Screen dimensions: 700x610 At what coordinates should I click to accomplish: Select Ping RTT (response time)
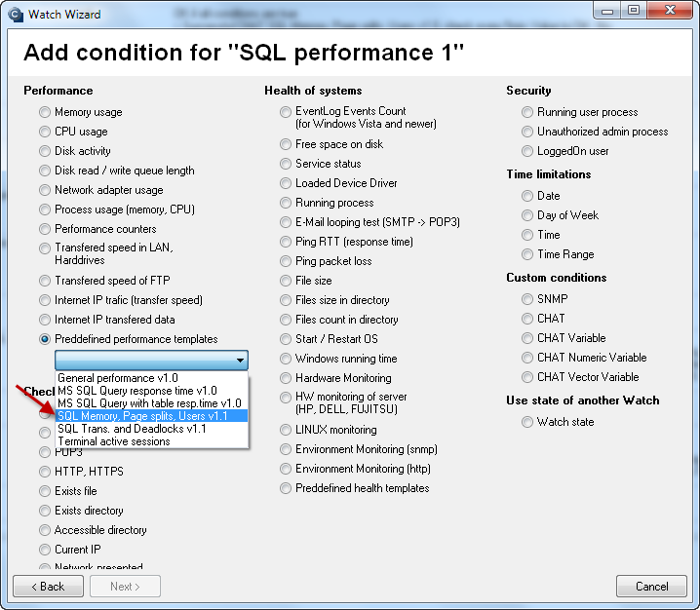[286, 242]
